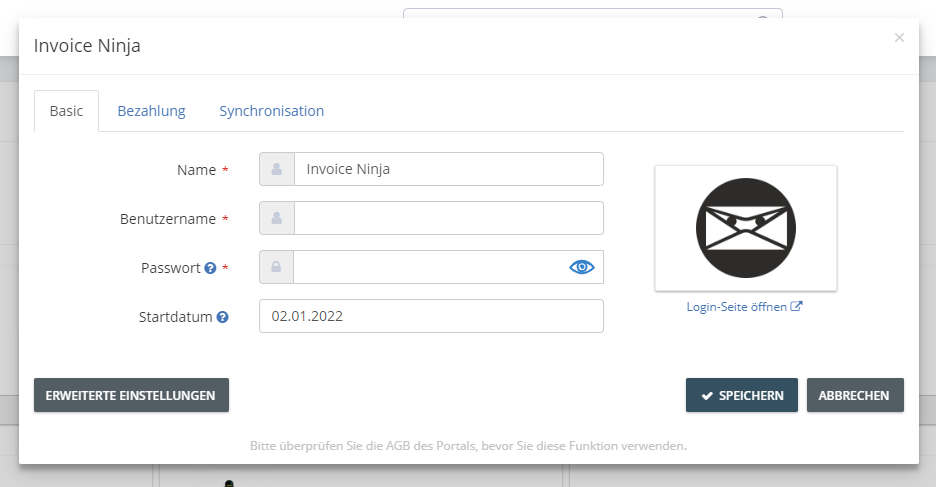Open the Bezahlung tab
This screenshot has height=487, width=936.
pos(151,111)
